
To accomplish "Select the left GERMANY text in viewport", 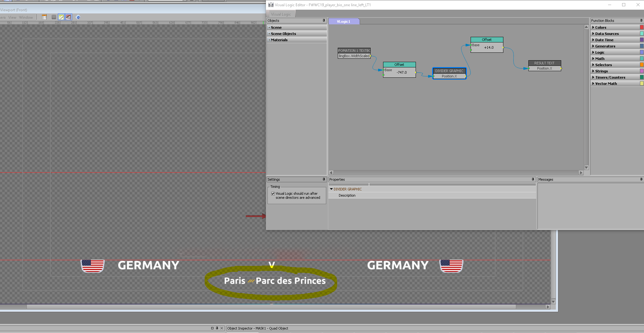I will tap(148, 265).
